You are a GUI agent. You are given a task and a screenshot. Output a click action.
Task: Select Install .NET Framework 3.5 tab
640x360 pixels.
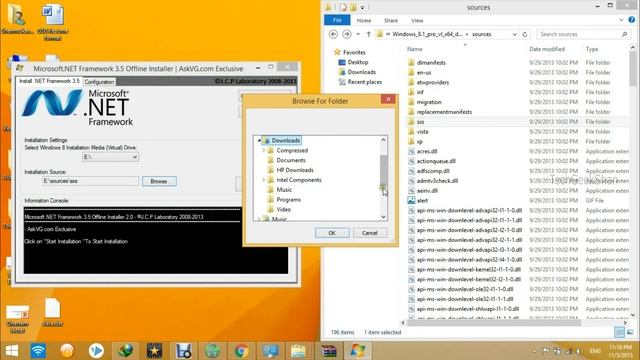tap(49, 81)
